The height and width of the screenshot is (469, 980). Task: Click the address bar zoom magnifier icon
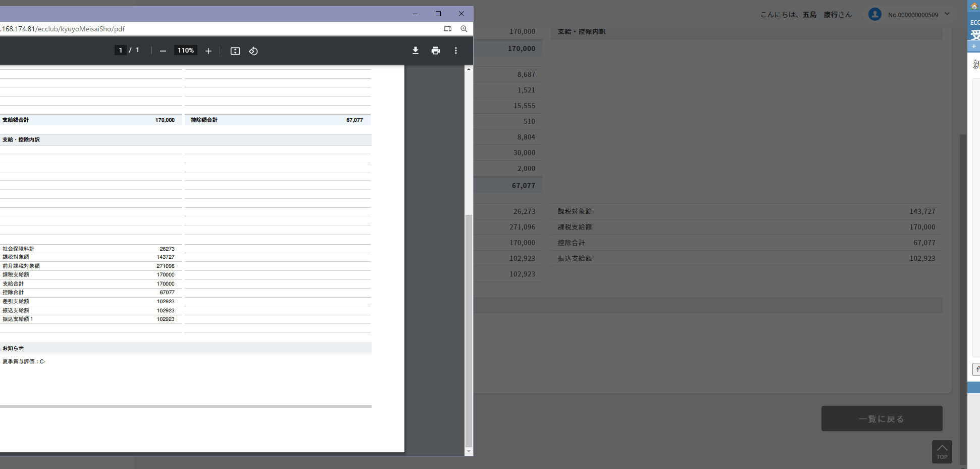(x=464, y=29)
